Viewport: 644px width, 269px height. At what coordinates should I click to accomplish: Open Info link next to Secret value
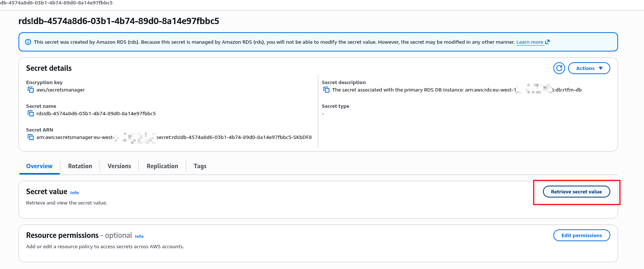pos(74,193)
